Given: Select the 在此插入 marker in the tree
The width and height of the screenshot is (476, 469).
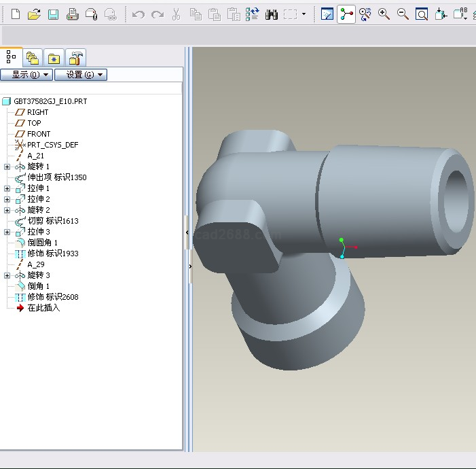Looking at the screenshot, I should click(43, 308).
